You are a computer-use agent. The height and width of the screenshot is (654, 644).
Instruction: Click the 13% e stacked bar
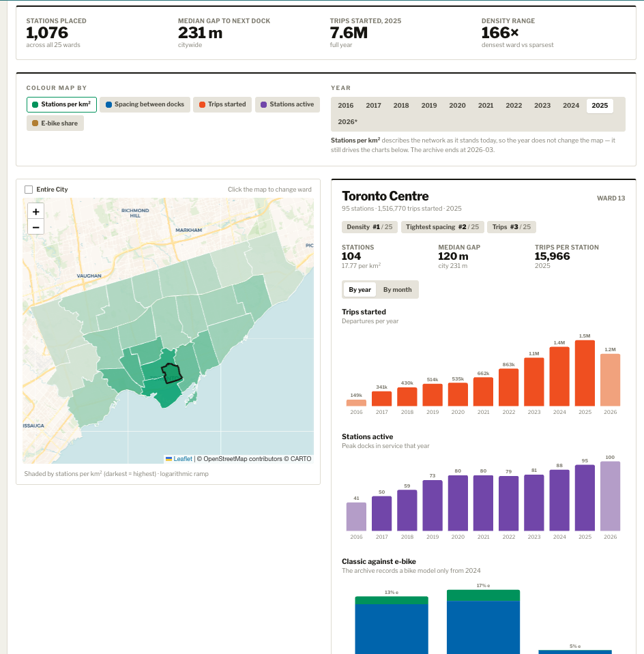click(x=392, y=625)
